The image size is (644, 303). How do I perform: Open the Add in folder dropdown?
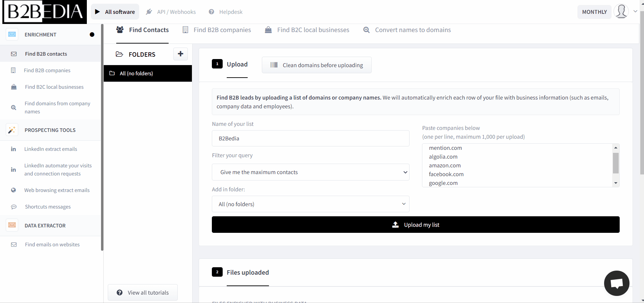(x=310, y=204)
